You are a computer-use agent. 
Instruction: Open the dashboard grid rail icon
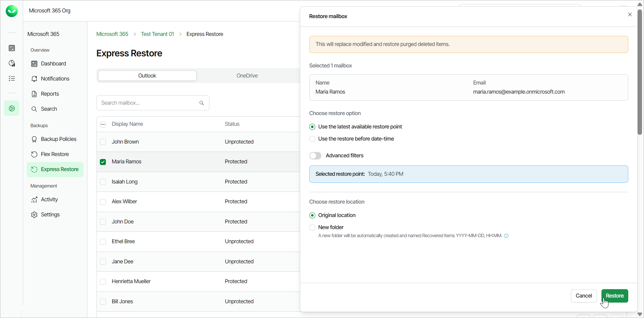(x=12, y=48)
